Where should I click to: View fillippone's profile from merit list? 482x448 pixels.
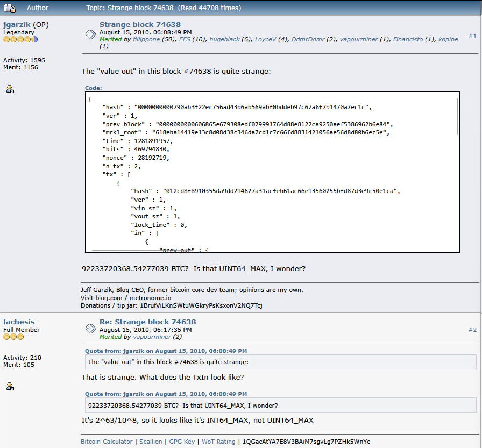(146, 39)
